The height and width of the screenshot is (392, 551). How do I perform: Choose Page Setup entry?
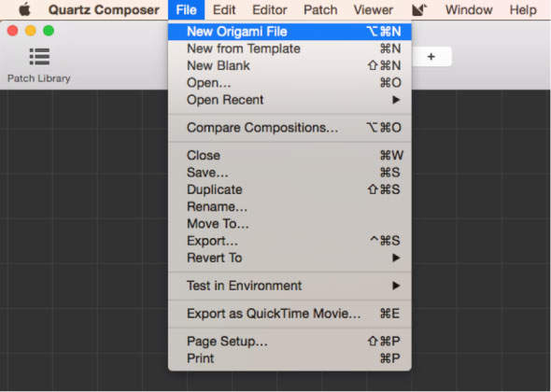coord(290,342)
